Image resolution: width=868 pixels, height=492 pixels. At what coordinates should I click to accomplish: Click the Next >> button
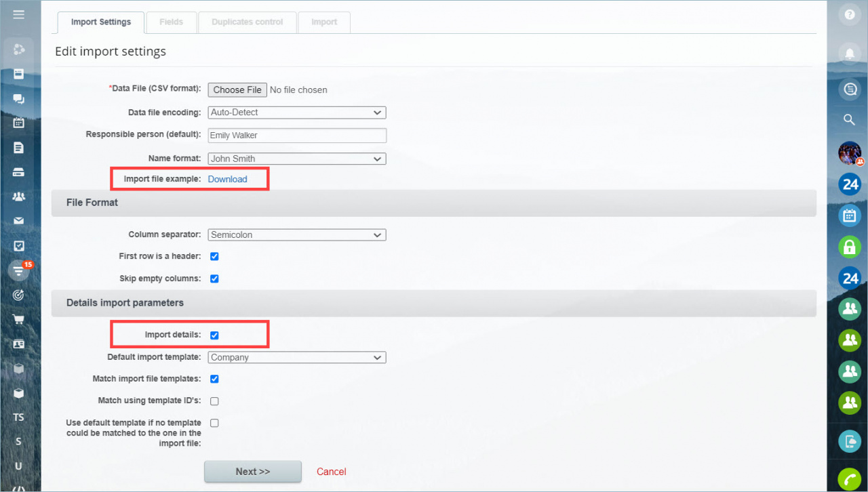click(253, 472)
